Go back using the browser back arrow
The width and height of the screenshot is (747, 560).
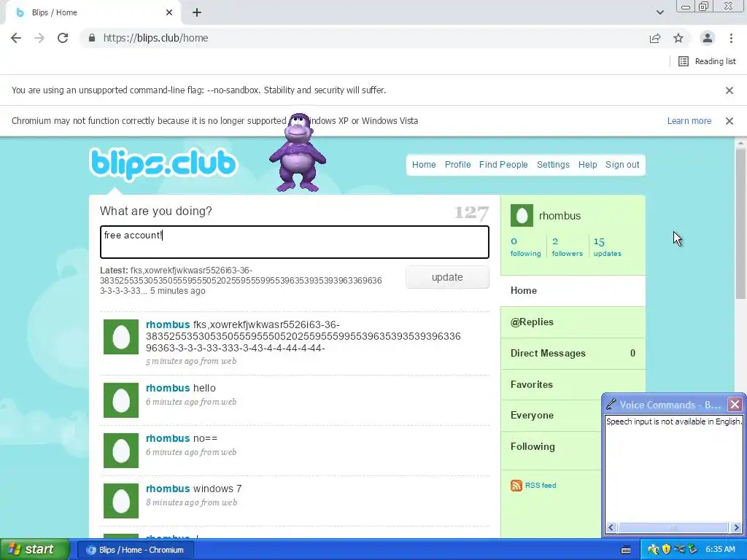click(x=16, y=38)
